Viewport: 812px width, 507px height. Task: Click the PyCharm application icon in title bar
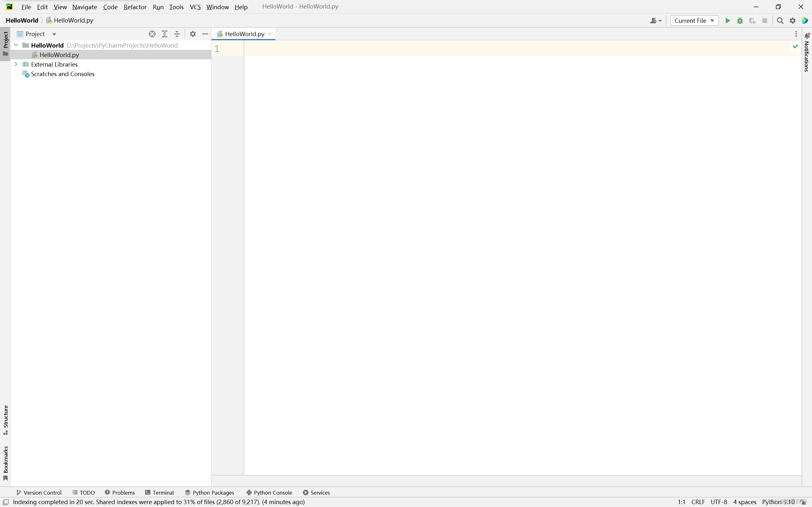(x=9, y=6)
